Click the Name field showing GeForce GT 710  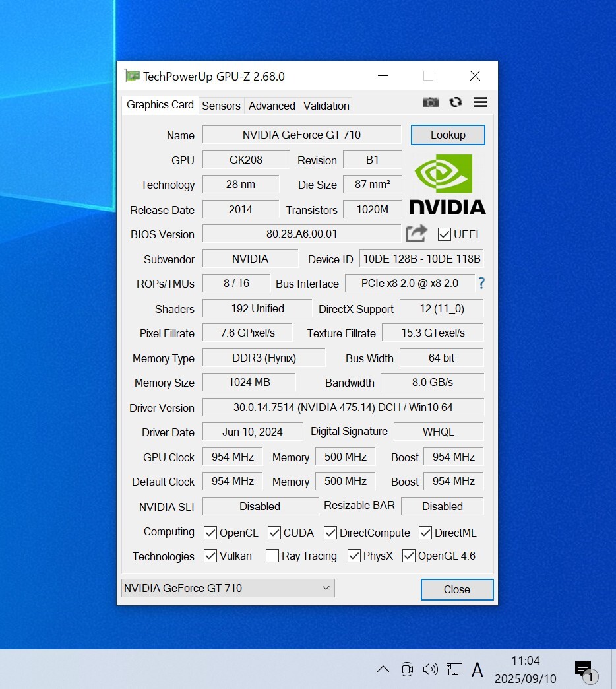[301, 135]
